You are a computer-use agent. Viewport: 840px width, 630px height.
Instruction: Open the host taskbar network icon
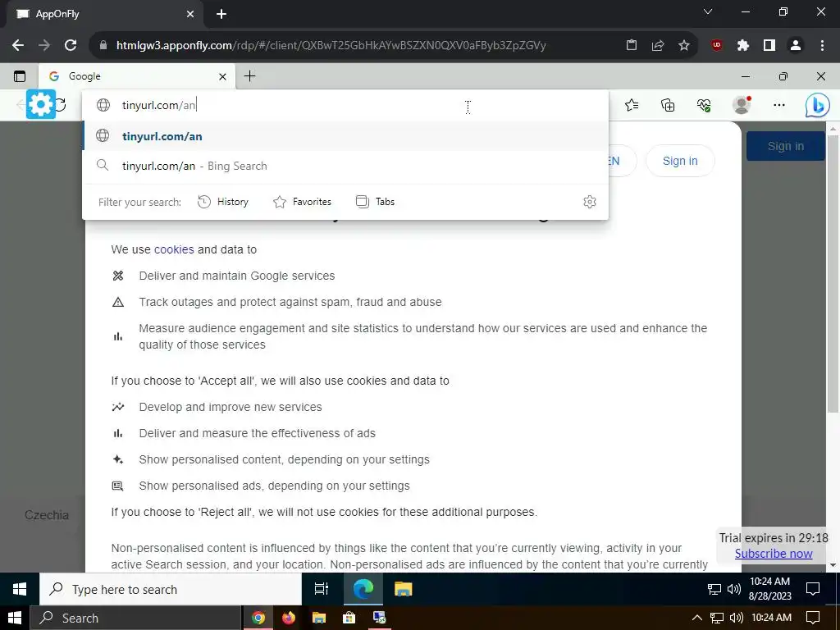point(717,618)
